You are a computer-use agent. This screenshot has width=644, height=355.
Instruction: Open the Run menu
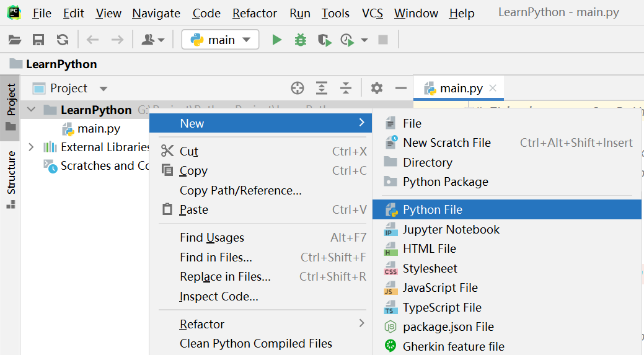click(300, 13)
